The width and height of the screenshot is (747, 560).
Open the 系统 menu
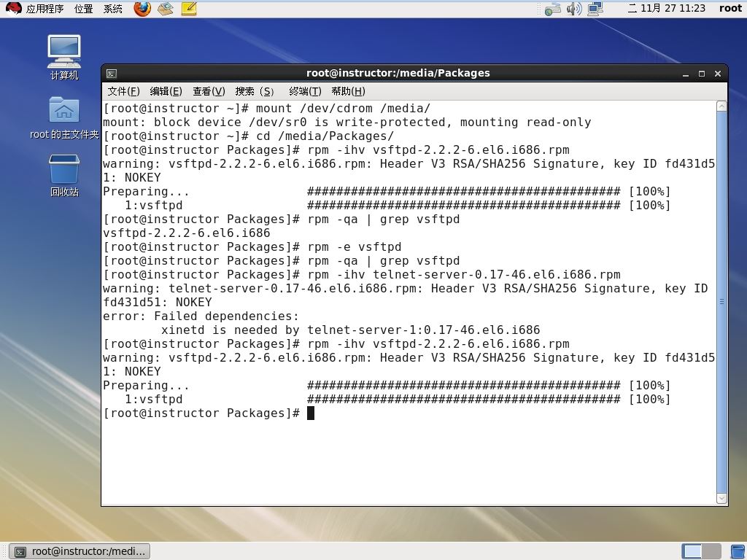click(x=113, y=9)
